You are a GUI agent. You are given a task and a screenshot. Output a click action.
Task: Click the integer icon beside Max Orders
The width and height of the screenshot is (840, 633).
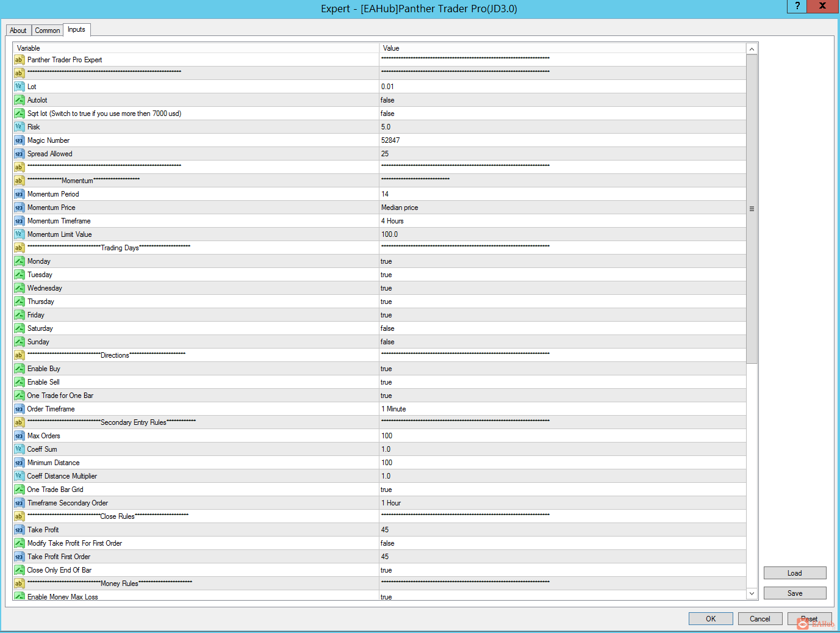[19, 436]
